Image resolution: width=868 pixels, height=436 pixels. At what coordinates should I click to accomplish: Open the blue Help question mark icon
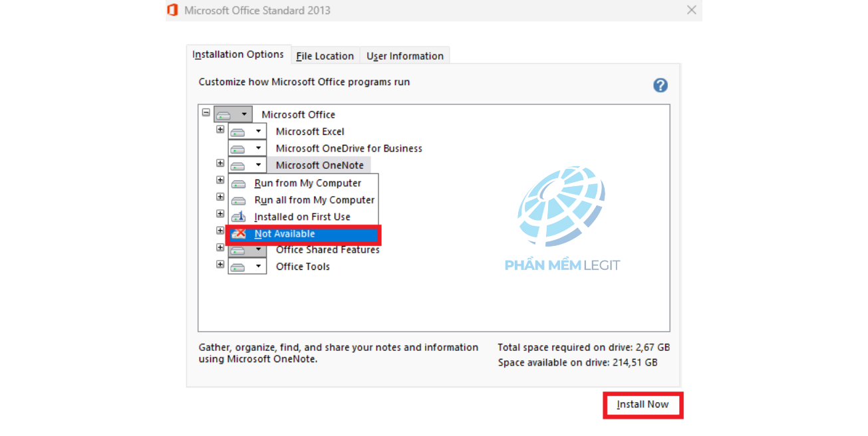click(660, 85)
